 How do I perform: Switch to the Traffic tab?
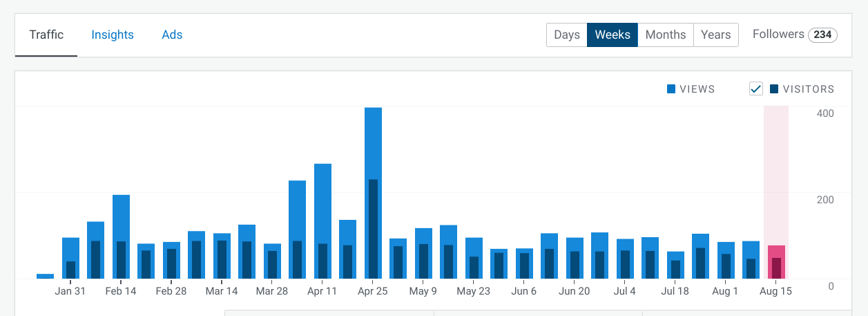tap(46, 35)
